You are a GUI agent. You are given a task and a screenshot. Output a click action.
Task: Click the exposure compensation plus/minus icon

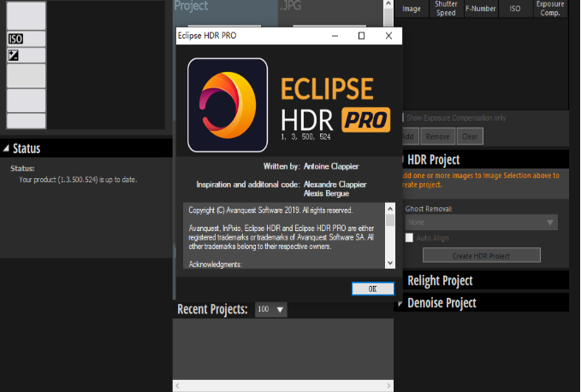[x=14, y=56]
